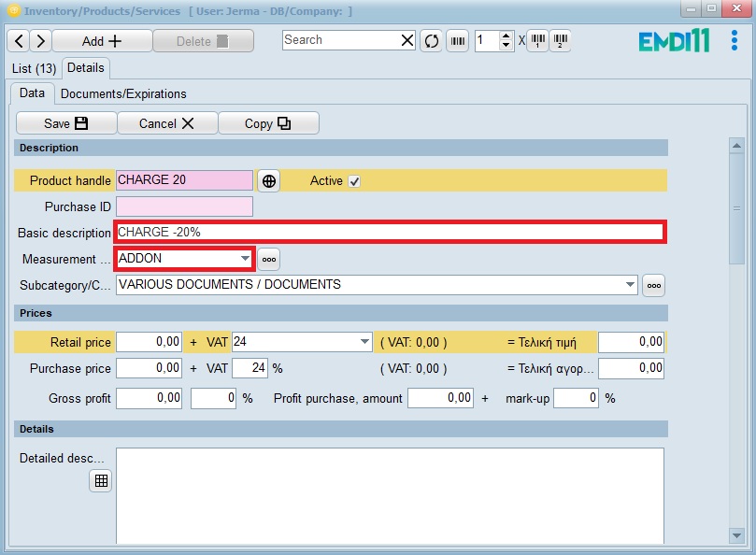Click the barcode print icon
Viewport: 756px width, 555px height.
(457, 41)
